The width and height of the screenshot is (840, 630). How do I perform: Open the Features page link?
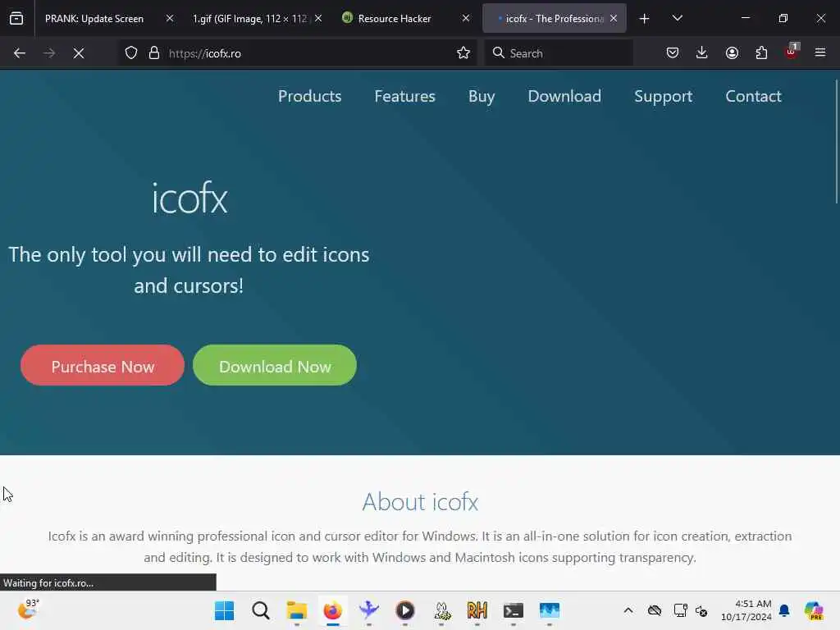(x=404, y=97)
